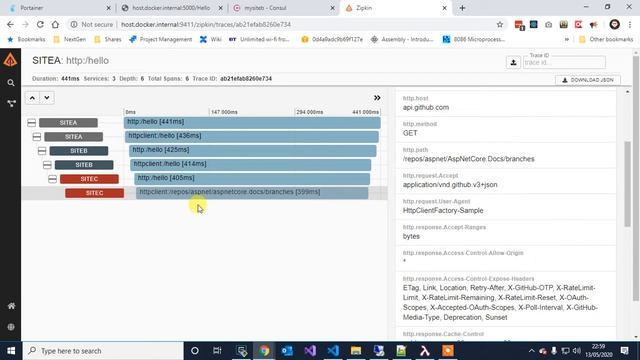
Task: Click the Zipkin logo in sidebar
Action: [10, 60]
